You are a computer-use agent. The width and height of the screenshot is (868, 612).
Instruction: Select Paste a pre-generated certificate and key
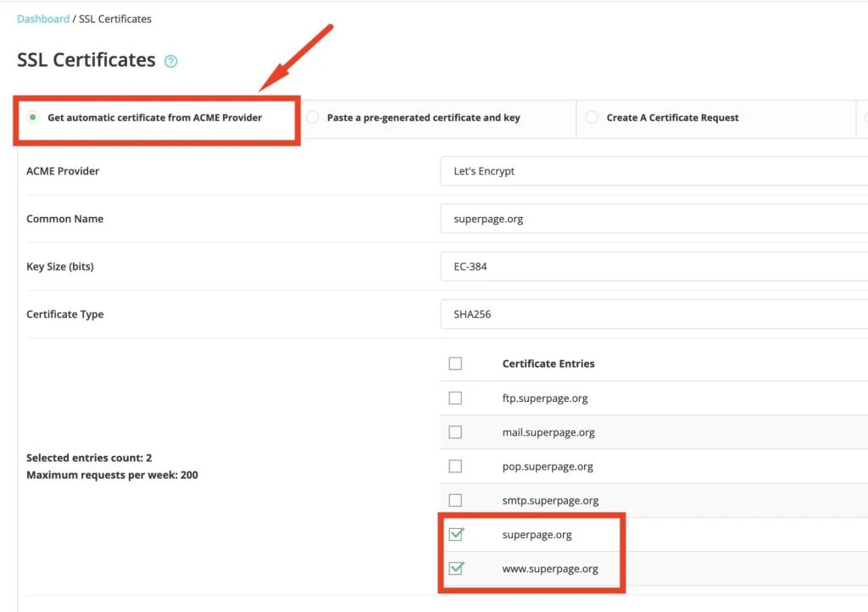(x=313, y=117)
